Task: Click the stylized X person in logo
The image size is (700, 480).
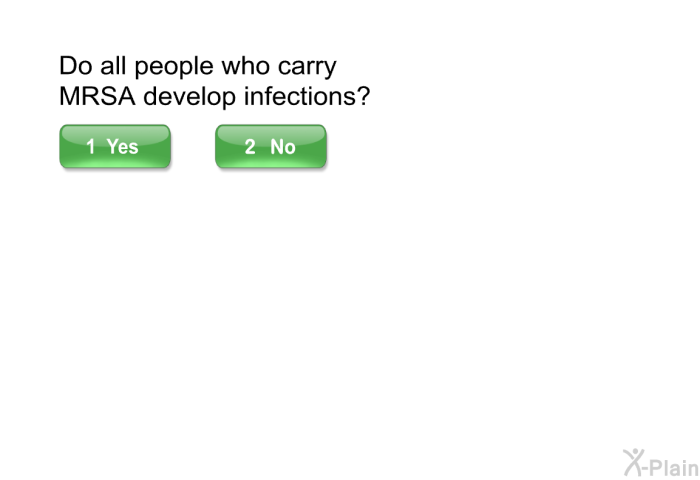Action: 634,462
